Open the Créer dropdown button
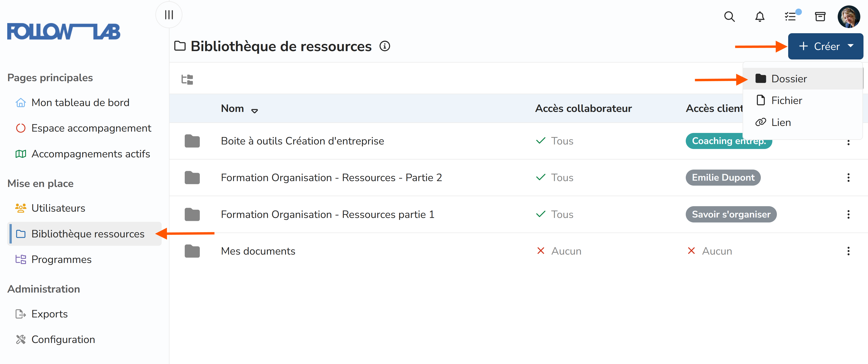 (825, 46)
